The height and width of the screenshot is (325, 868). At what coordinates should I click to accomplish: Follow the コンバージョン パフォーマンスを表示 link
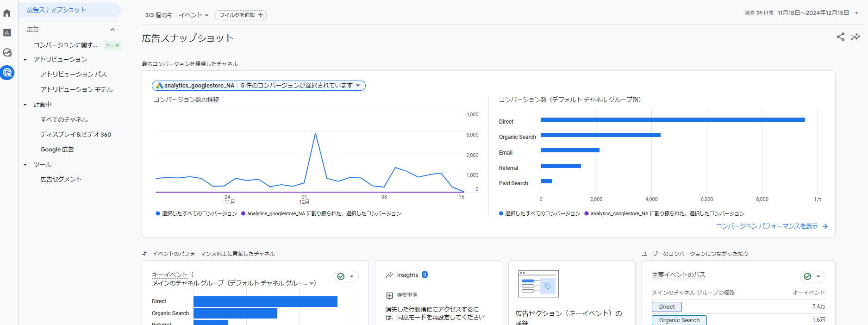click(772, 226)
